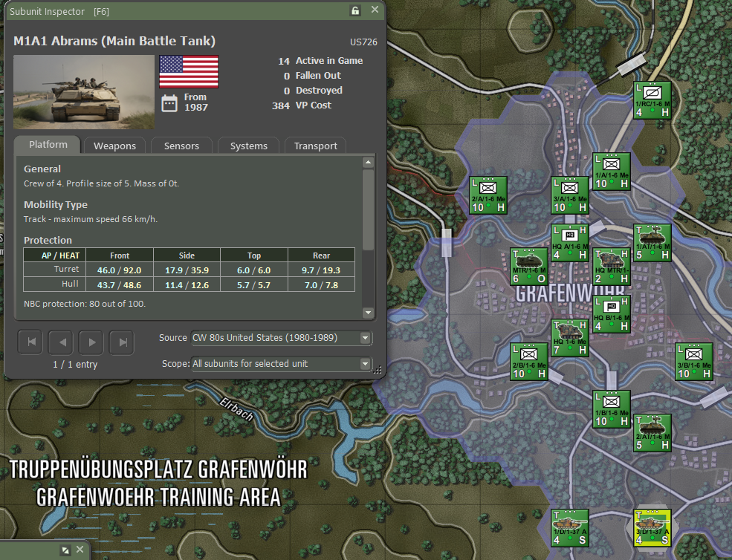Screen dimensions: 732x560
Task: Select unit 1/RC/1-6 Me counter
Action: [x=652, y=100]
